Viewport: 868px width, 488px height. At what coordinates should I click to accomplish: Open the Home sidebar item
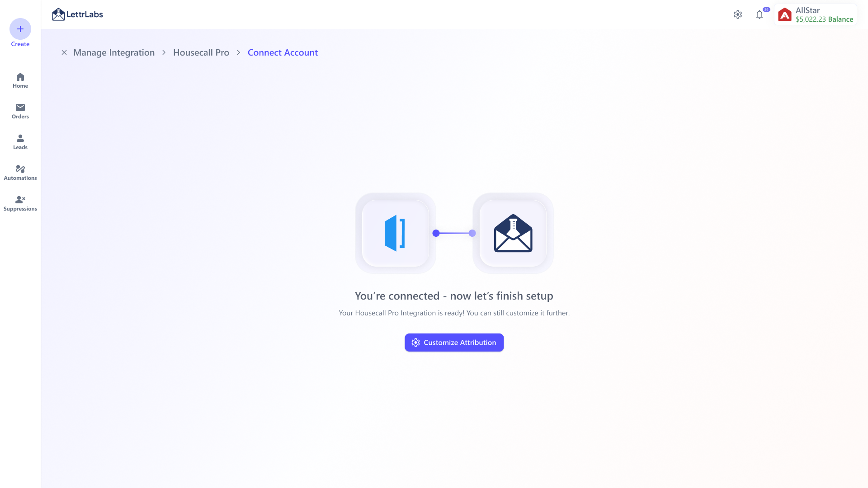[x=20, y=80]
